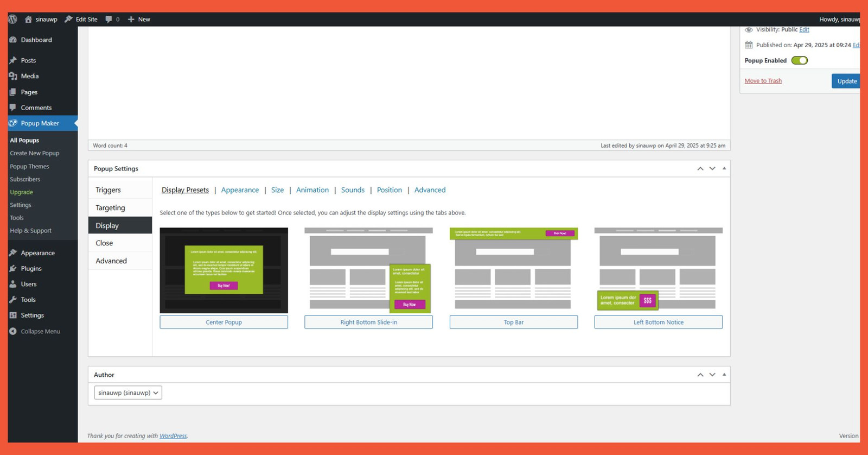Viewport: 868px width, 455px height.
Task: Move Popup Settings panel down
Action: pyautogui.click(x=712, y=169)
